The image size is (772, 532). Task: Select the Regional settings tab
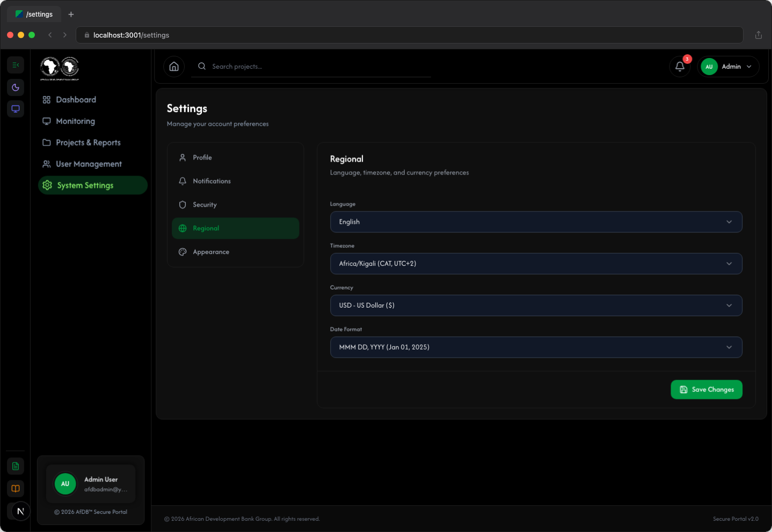pyautogui.click(x=235, y=228)
